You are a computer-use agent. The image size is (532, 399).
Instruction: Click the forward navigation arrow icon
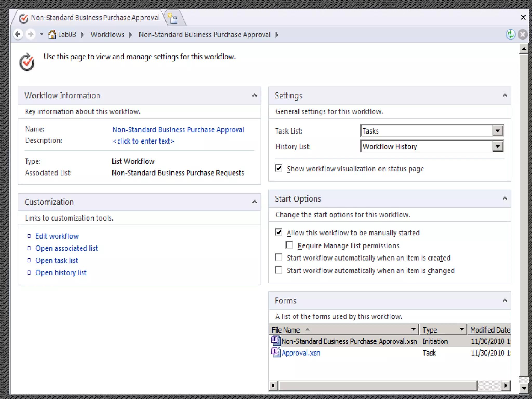pos(31,34)
